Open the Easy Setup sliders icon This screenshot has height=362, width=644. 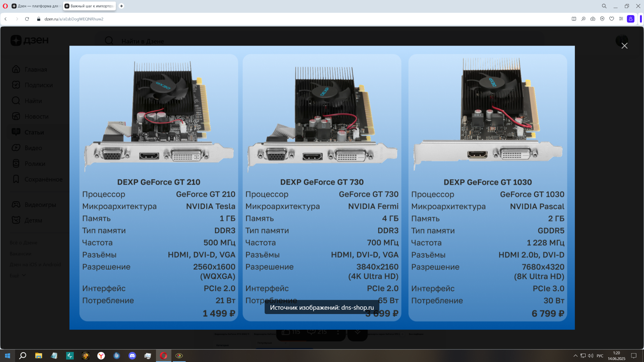point(621,19)
